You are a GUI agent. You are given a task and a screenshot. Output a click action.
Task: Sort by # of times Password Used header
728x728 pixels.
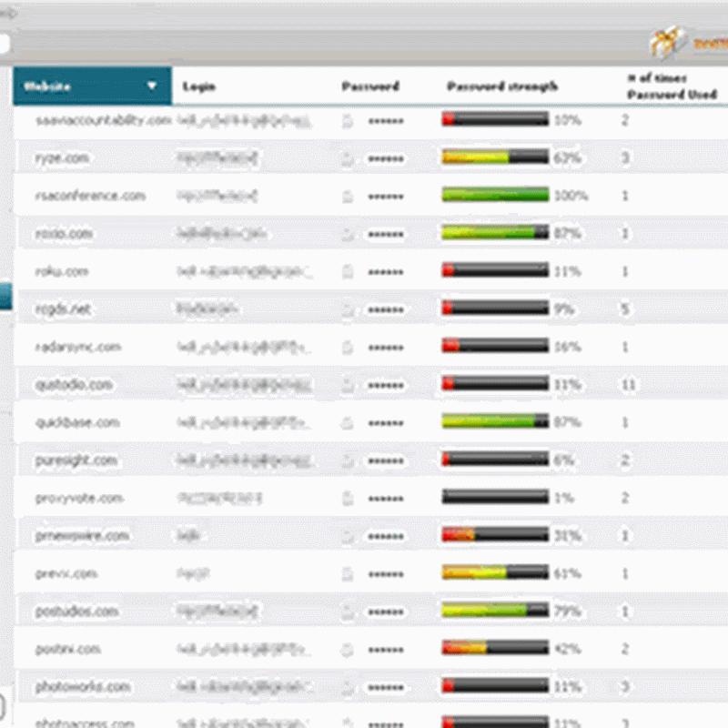pos(672,86)
